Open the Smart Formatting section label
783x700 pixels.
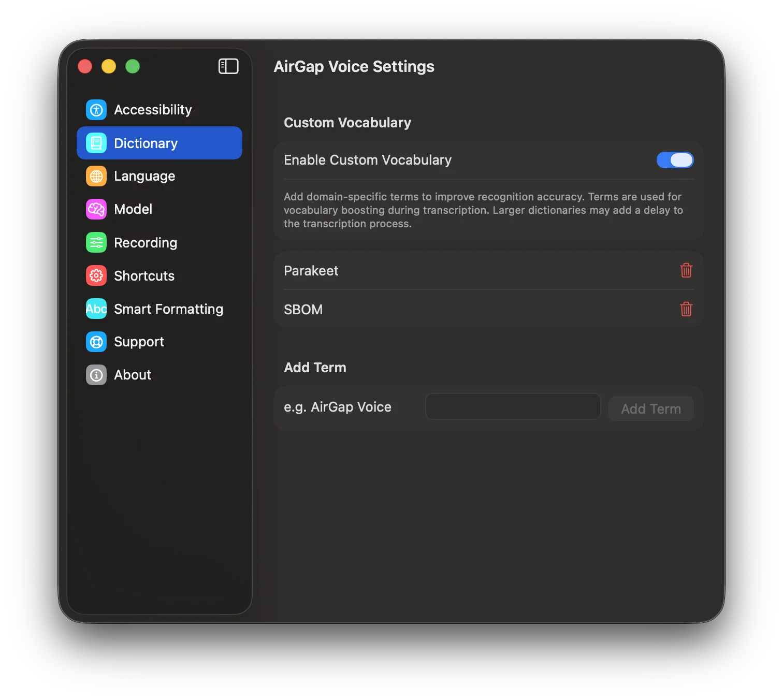[168, 309]
